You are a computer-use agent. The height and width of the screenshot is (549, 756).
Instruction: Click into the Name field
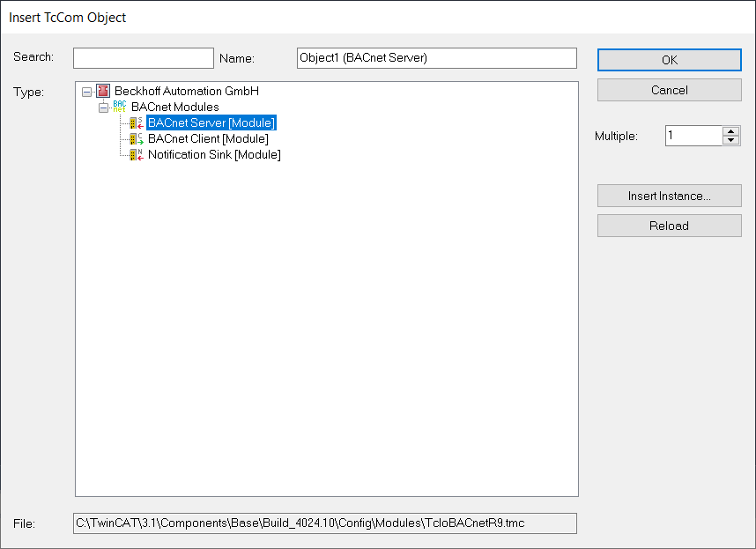coord(437,58)
